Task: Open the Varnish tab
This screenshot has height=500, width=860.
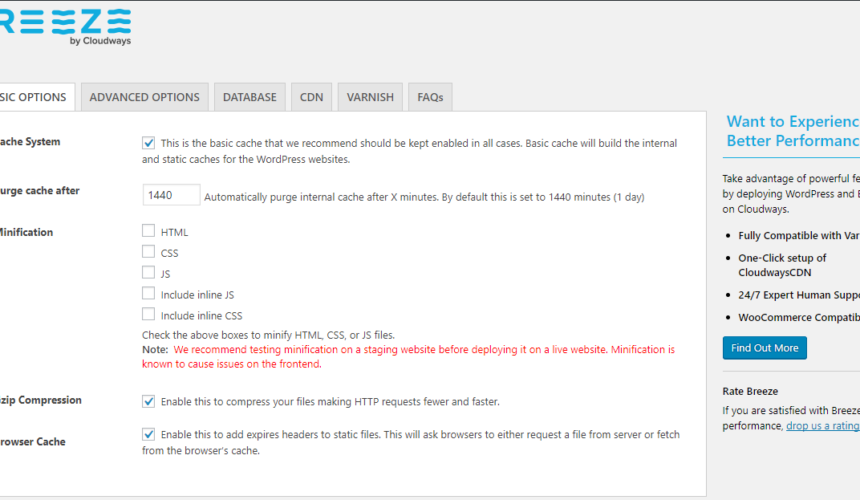Action: coord(370,97)
